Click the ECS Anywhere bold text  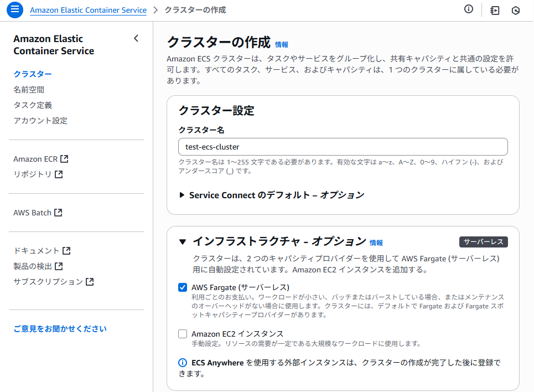pyautogui.click(x=217, y=363)
